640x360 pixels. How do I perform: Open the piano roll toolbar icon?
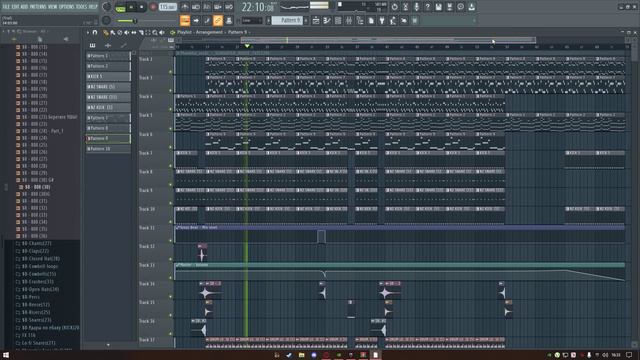327,20
